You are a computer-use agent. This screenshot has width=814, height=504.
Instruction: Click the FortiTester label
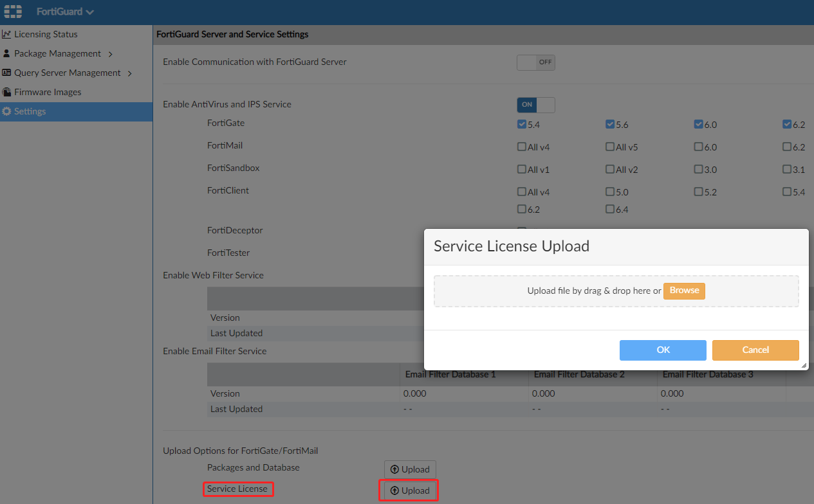coord(228,253)
